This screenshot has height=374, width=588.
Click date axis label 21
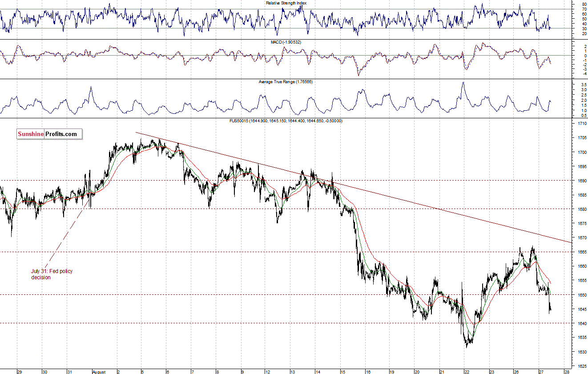[x=442, y=371]
